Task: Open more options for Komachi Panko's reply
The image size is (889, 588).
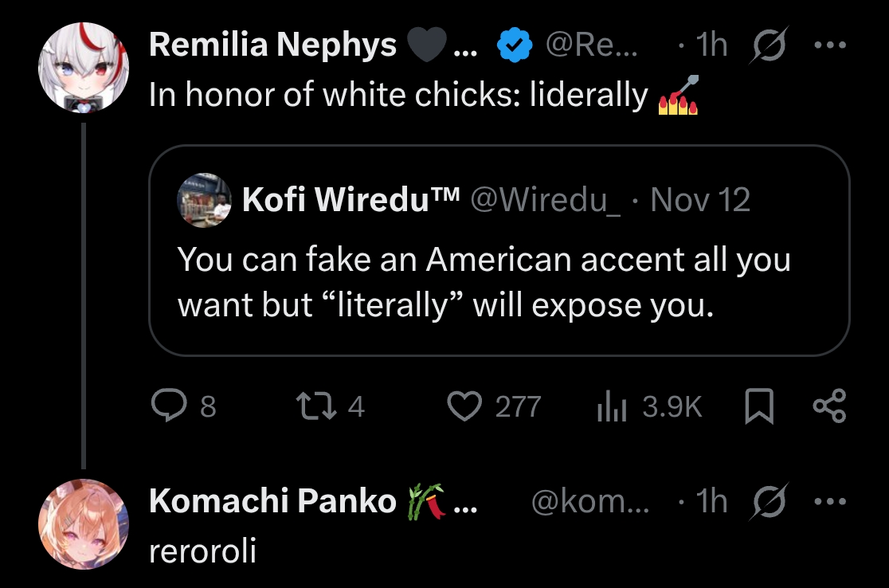Action: tap(829, 501)
